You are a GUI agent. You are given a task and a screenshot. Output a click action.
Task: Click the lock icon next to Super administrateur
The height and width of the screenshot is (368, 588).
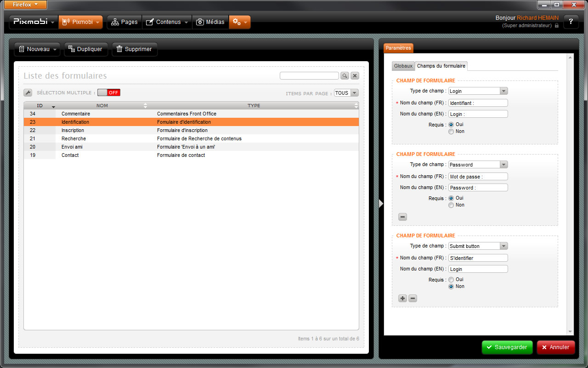557,26
